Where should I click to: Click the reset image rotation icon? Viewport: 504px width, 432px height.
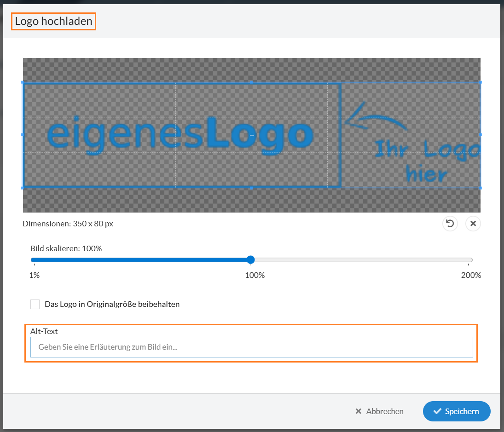pos(450,224)
